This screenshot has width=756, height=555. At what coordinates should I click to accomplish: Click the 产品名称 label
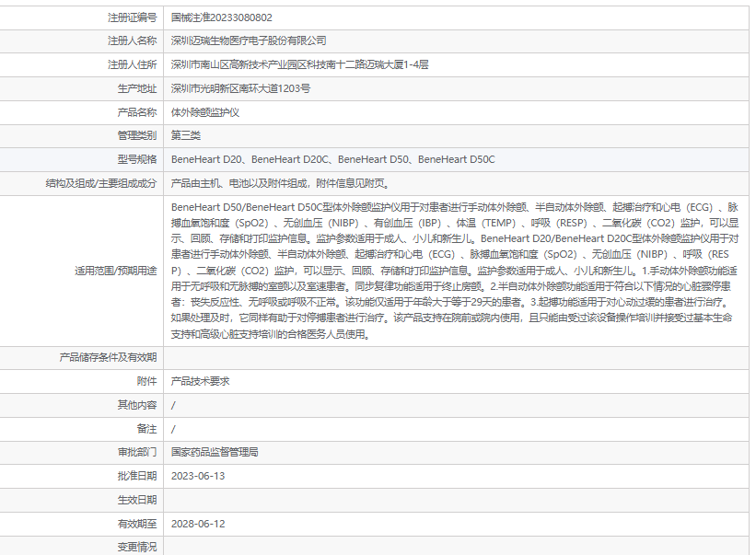click(x=137, y=112)
